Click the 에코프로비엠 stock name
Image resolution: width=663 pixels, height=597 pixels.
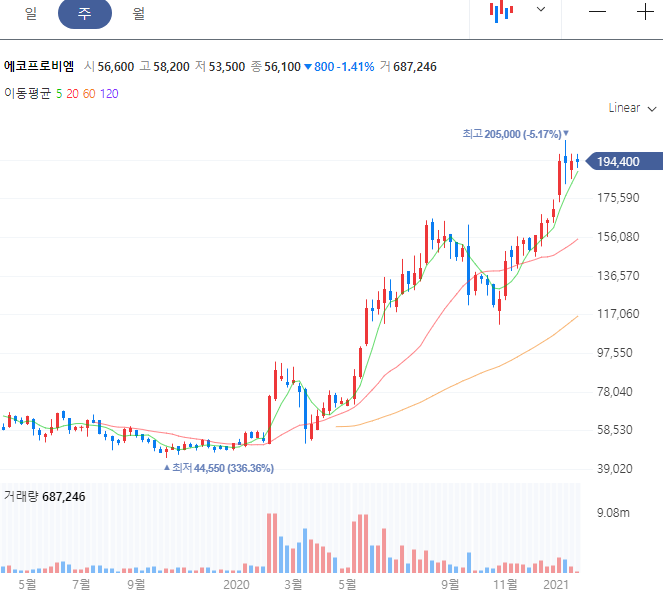pyautogui.click(x=39, y=66)
